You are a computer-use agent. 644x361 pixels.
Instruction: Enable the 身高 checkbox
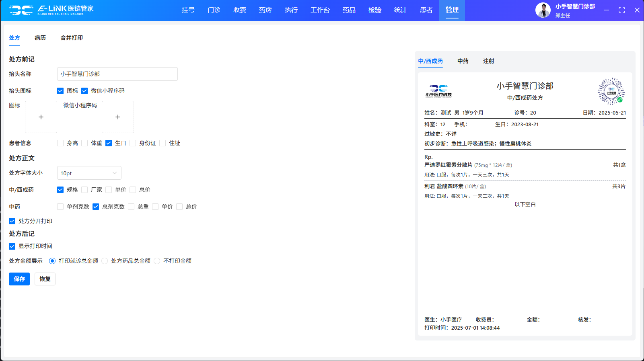tap(60, 143)
